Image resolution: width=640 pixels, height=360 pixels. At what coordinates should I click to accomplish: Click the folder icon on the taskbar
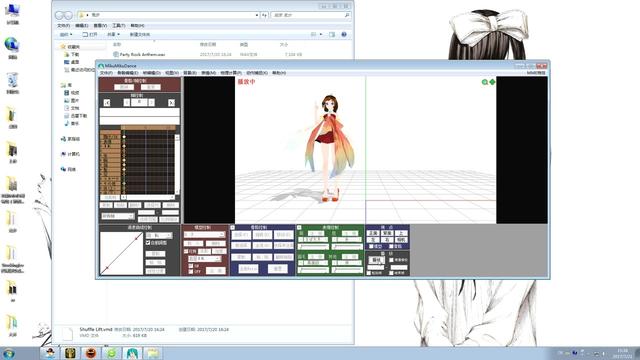[x=153, y=353]
